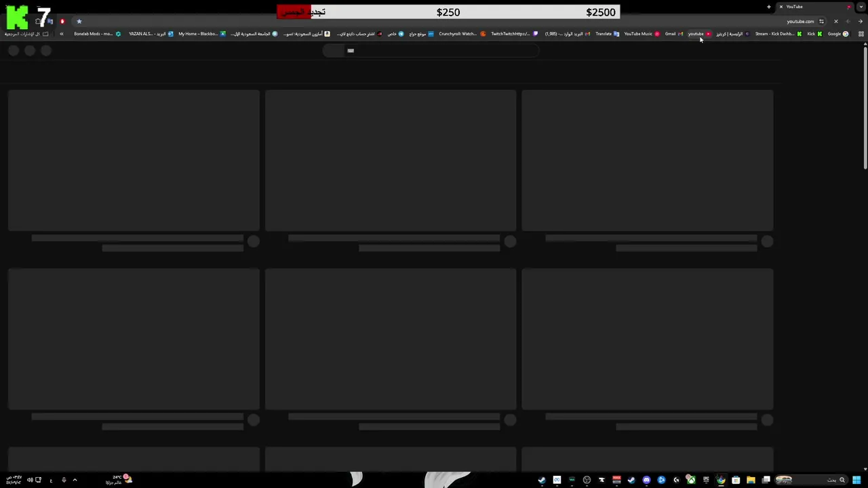Open the Bonelab Mods bookmark
Viewport: 868px width, 488px height.
click(x=98, y=34)
